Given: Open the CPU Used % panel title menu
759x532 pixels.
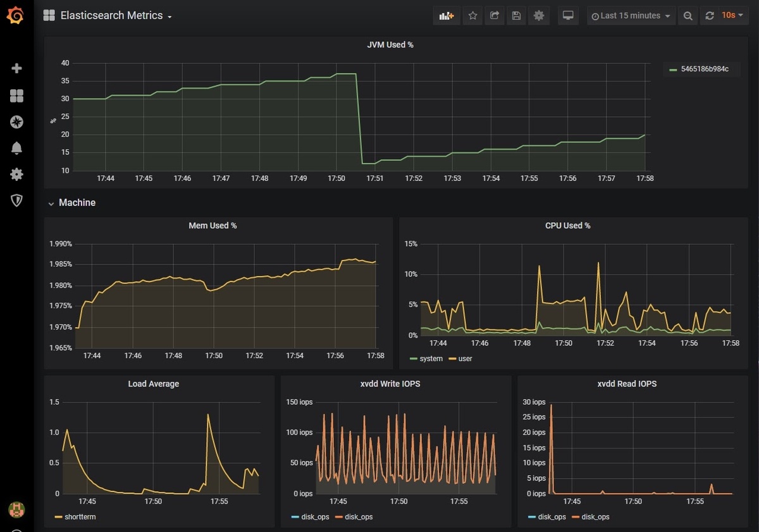Looking at the screenshot, I should coord(568,226).
